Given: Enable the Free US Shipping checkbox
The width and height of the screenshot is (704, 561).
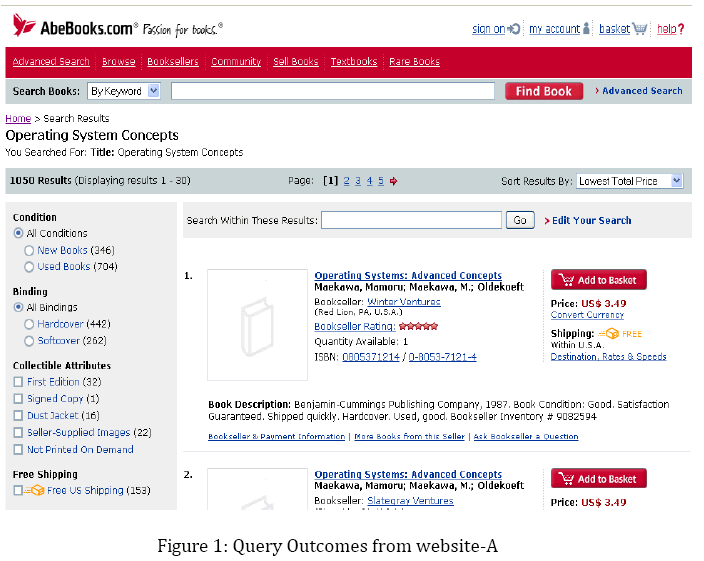Looking at the screenshot, I should click(18, 490).
